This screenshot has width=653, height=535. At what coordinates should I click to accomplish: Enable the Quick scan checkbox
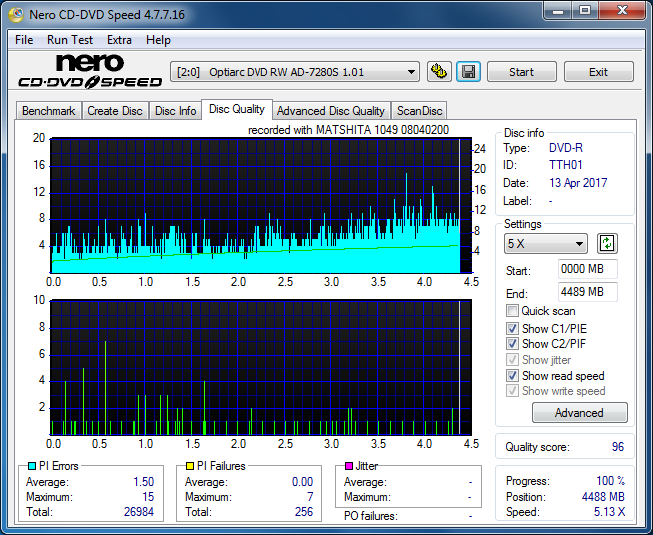[513, 311]
